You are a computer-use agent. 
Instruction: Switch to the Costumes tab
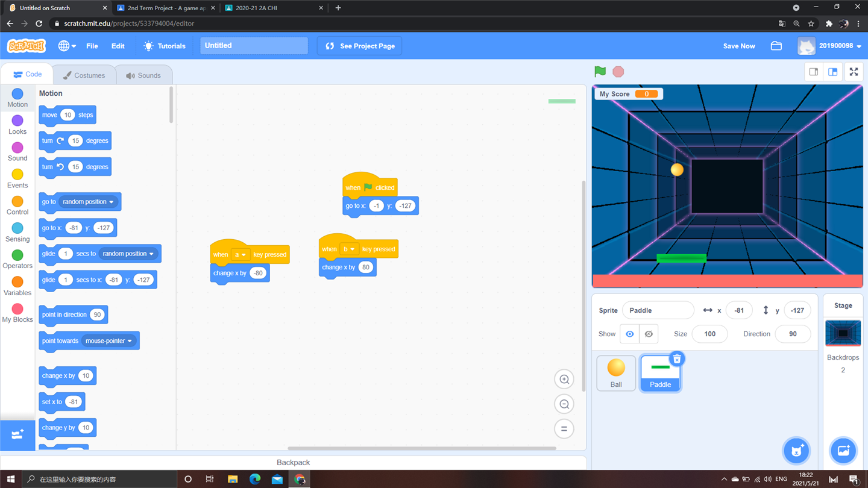pos(84,75)
